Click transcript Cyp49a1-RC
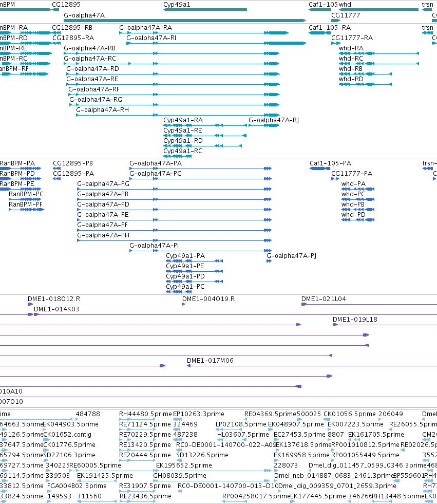Image resolution: width=437 pixels, height=504 pixels. [183, 151]
